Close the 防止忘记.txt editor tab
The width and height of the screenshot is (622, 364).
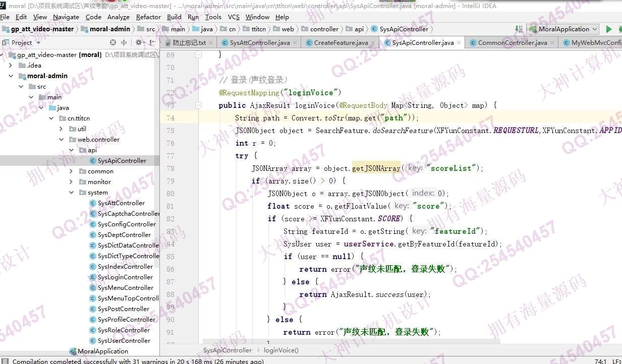pyautogui.click(x=211, y=43)
